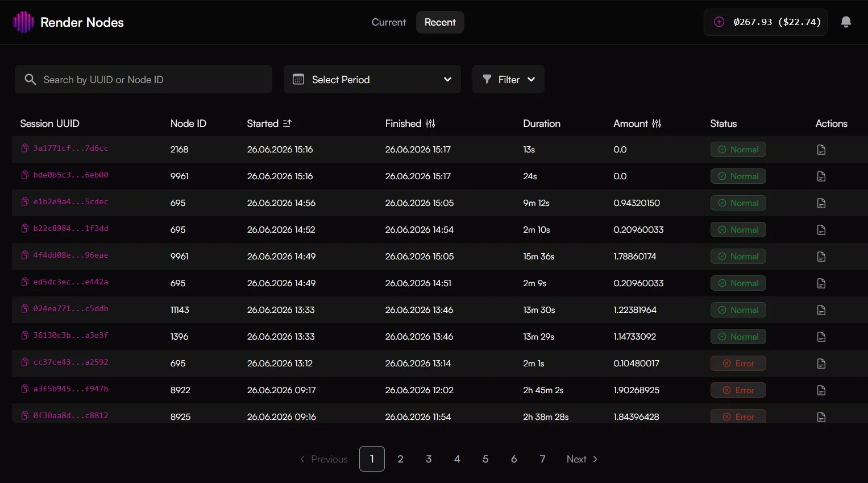The image size is (868, 483).
Task: Click Error status badge for session cc37ce43...a2592
Action: (x=738, y=364)
